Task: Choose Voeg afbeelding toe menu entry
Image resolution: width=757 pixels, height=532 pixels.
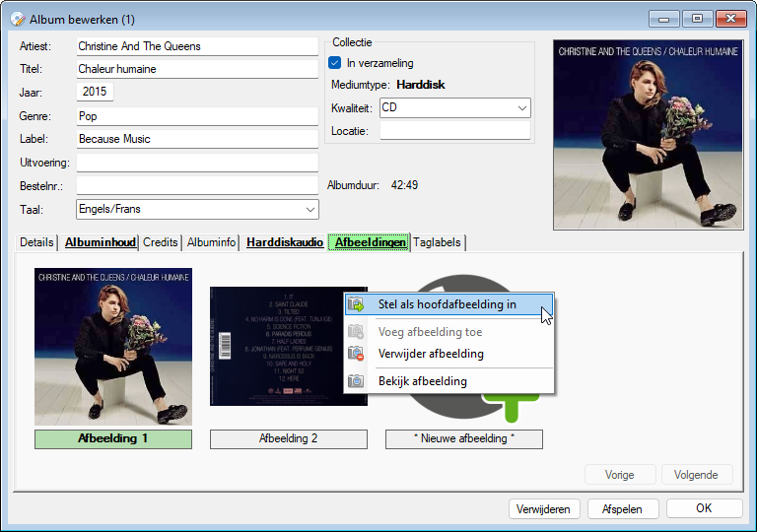Action: 449,332
